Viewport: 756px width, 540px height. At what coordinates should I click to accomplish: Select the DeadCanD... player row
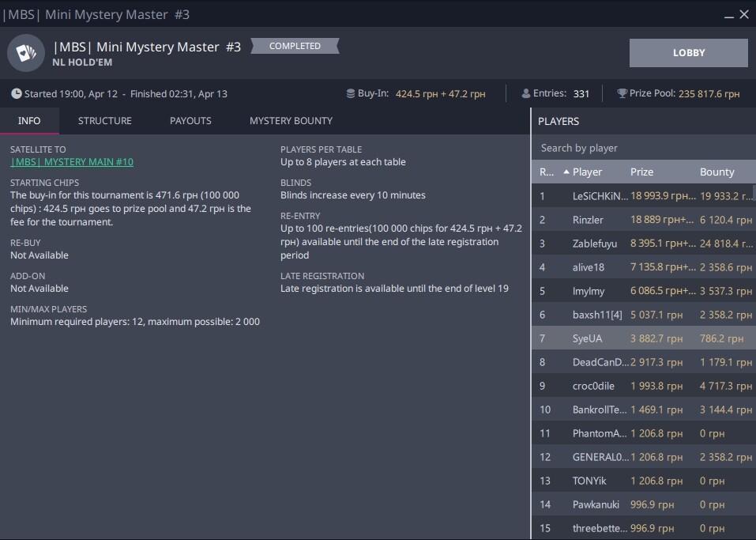[x=644, y=362]
